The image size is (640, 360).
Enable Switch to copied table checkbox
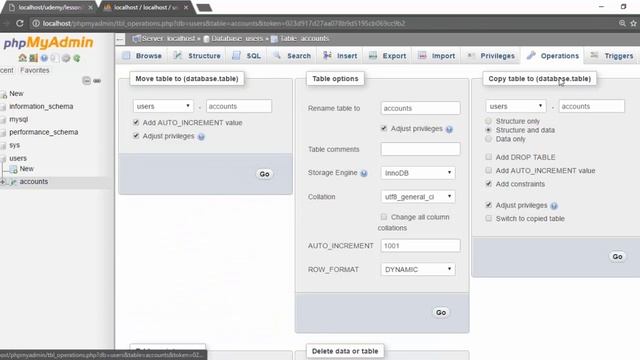tap(489, 218)
